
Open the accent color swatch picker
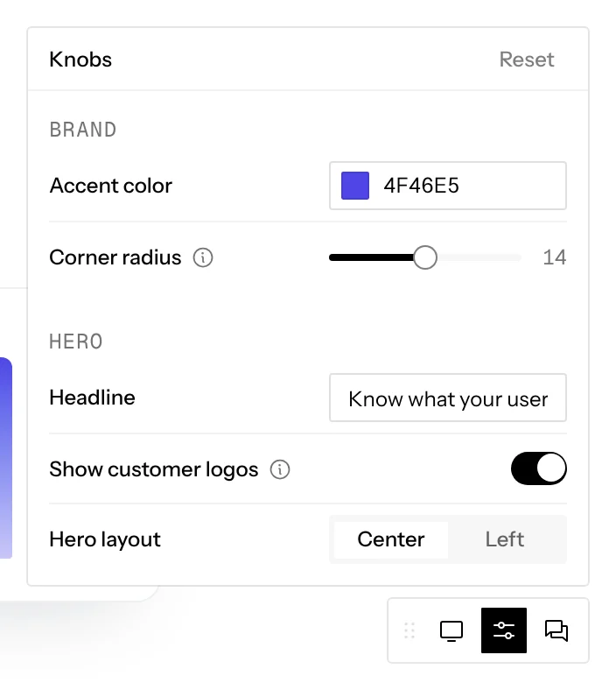tap(354, 186)
